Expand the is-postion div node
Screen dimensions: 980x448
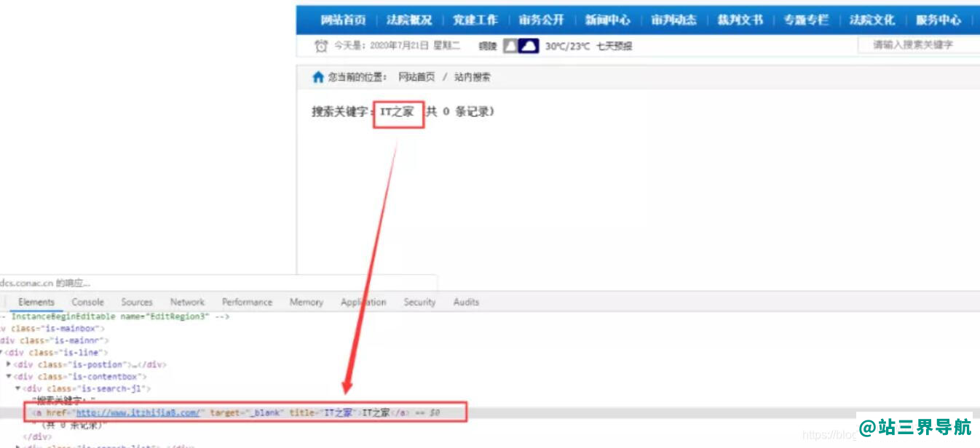(9, 364)
